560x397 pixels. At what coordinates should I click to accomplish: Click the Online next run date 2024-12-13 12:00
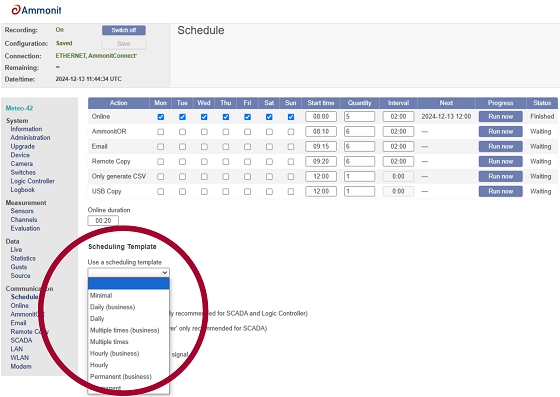click(446, 117)
